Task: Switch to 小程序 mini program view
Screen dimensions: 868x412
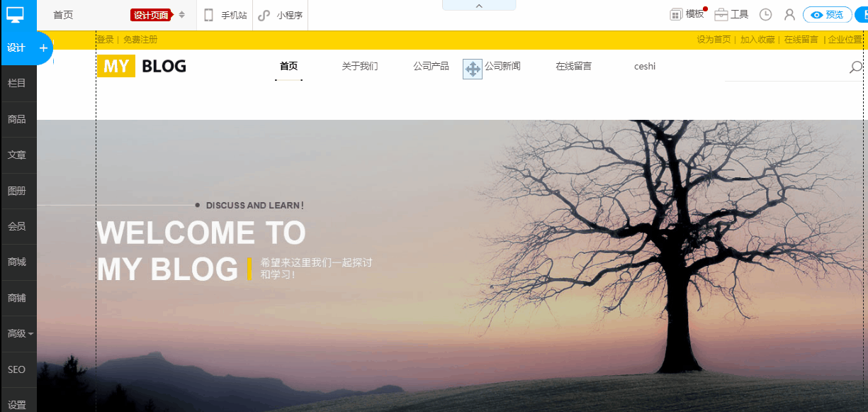Action: (281, 15)
